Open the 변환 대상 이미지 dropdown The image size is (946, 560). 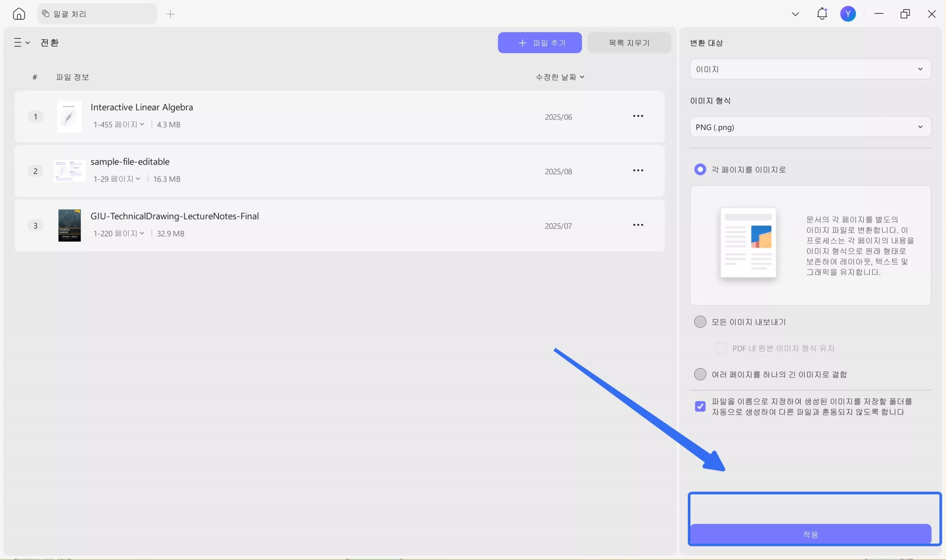[810, 69]
